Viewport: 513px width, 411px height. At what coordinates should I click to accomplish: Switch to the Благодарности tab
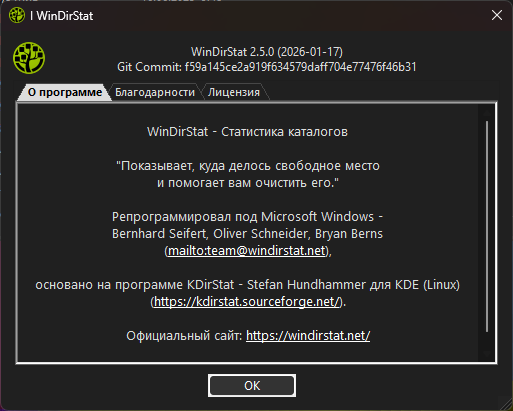pos(155,92)
